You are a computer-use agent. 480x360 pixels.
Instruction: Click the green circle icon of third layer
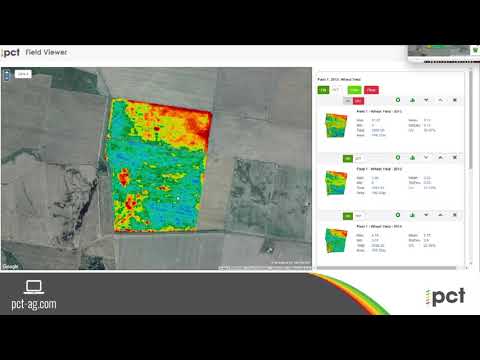tap(398, 215)
